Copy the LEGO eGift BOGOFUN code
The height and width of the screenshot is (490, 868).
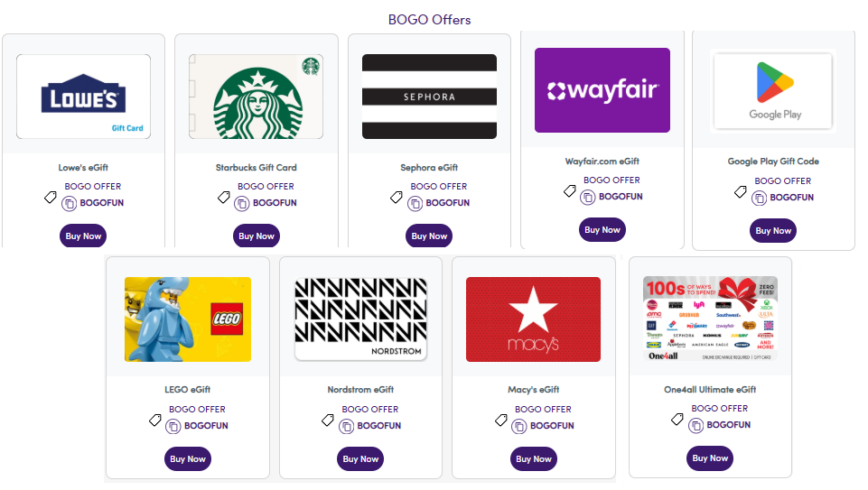coord(173,426)
